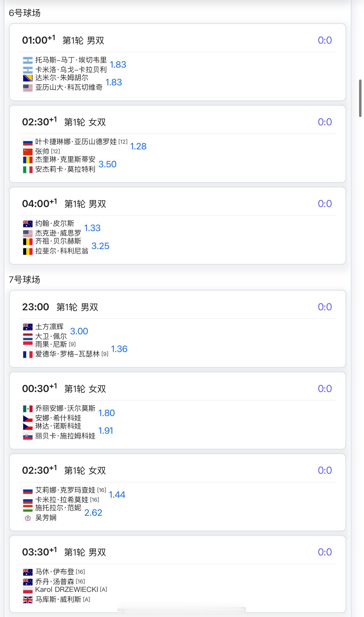
Task: Select odds 3.50 for 克里斯蒂安 and 莫拉特利
Action: (x=108, y=164)
